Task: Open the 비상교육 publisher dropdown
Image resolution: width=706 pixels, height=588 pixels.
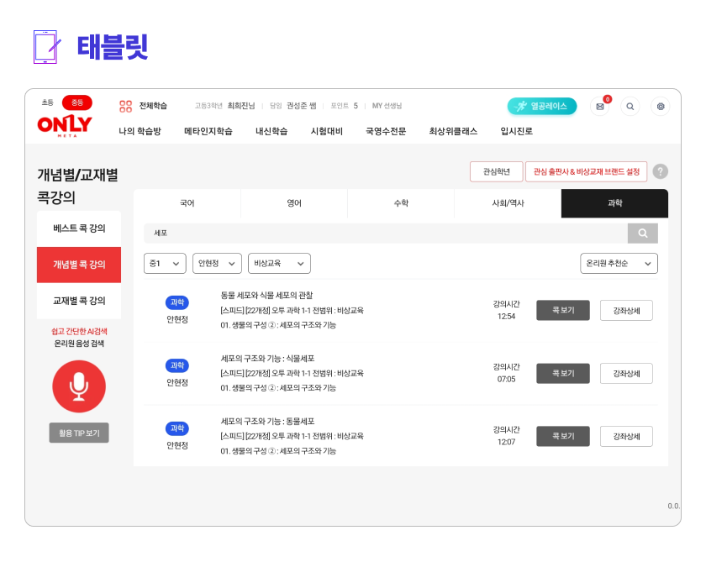Action: [279, 264]
